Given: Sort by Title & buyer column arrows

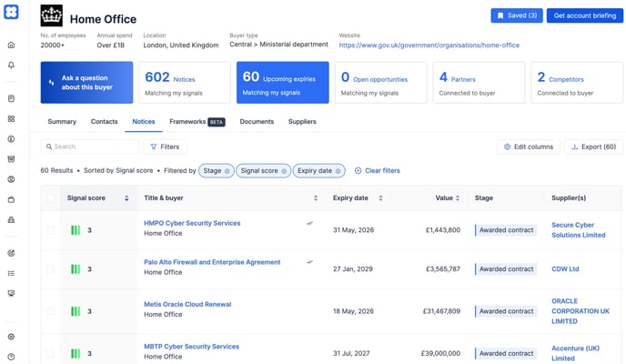Looking at the screenshot, I should click(x=316, y=198).
